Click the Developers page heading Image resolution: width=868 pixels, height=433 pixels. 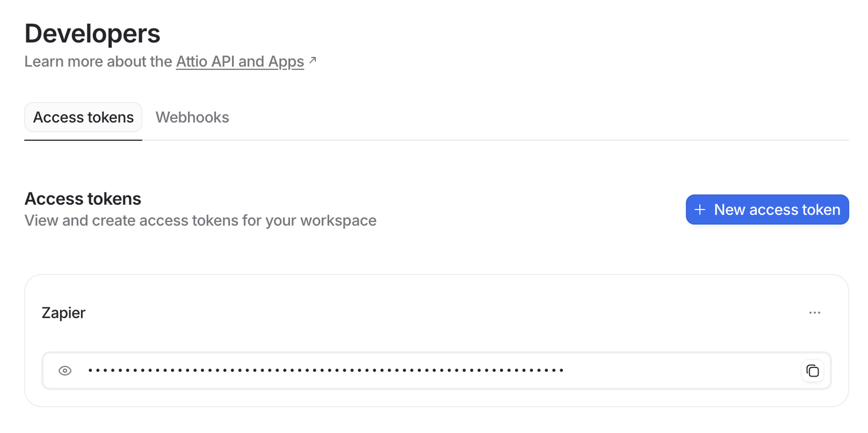pos(92,34)
